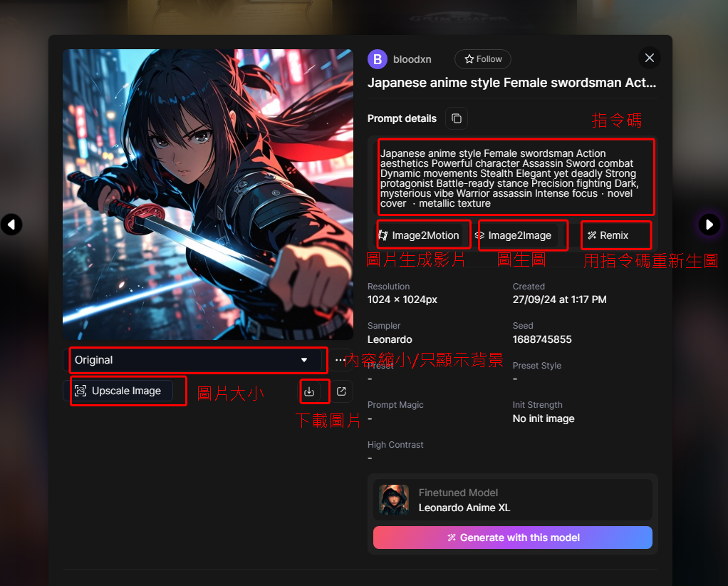Viewport: 728px width, 586px height.
Task: Click the anime swordsman preview image
Action: click(x=208, y=194)
